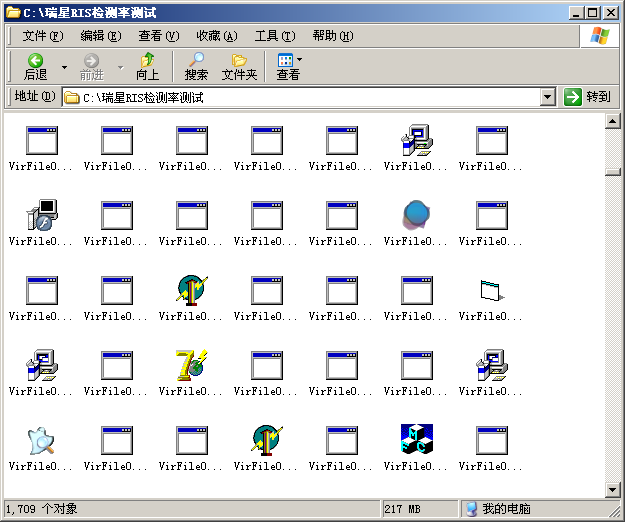This screenshot has height=522, width=625.
Task: Click the 查看 views toolbar icon
Action: coord(285,61)
